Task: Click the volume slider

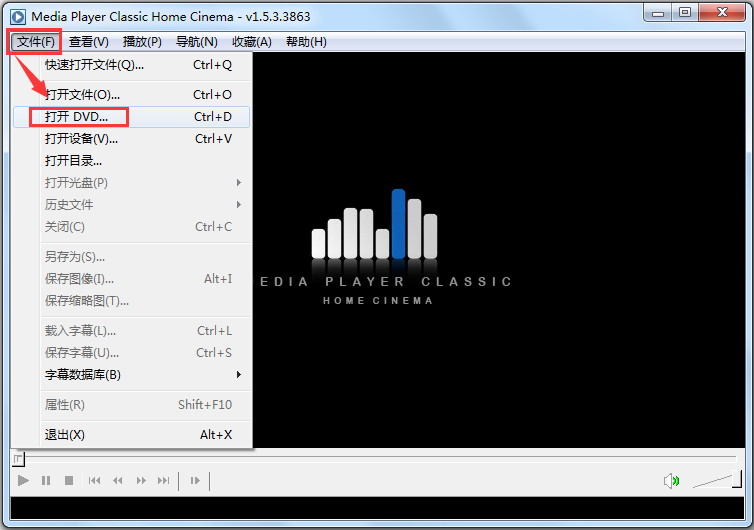Action: (718, 481)
